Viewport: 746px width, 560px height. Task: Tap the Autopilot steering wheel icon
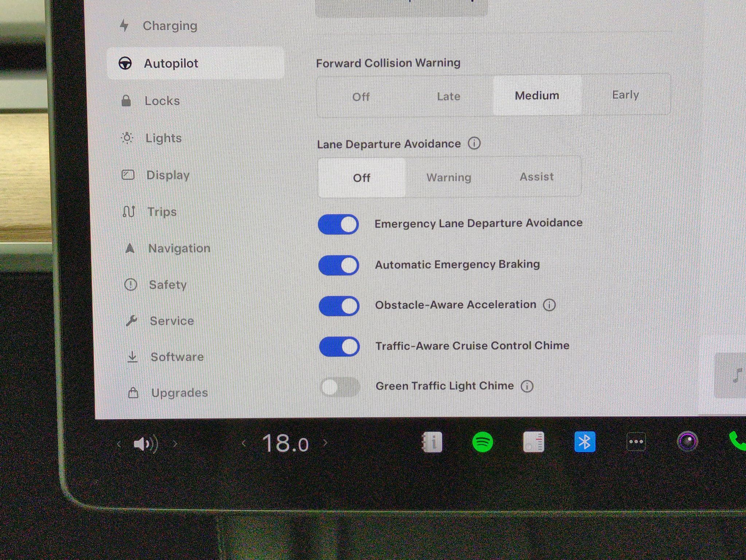pyautogui.click(x=125, y=63)
